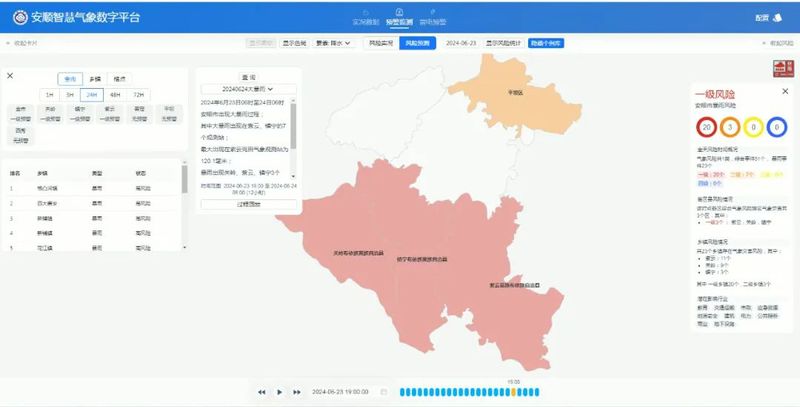The width and height of the screenshot is (800, 407).
Task: Step backward with the rewind control
Action: pyautogui.click(x=262, y=392)
